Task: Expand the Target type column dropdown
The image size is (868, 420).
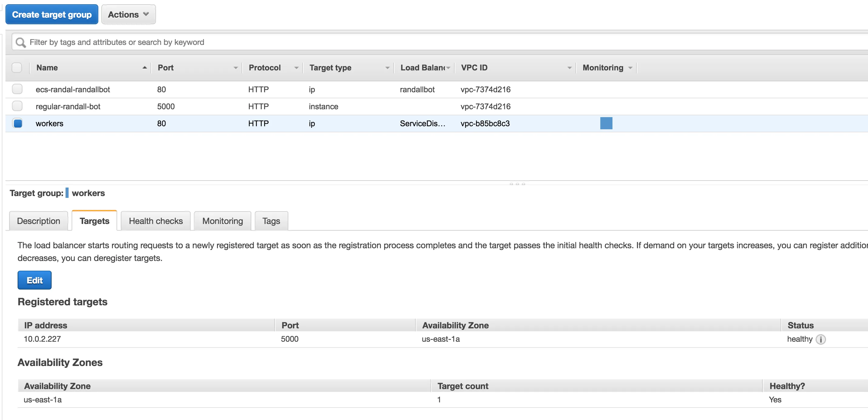Action: click(387, 68)
